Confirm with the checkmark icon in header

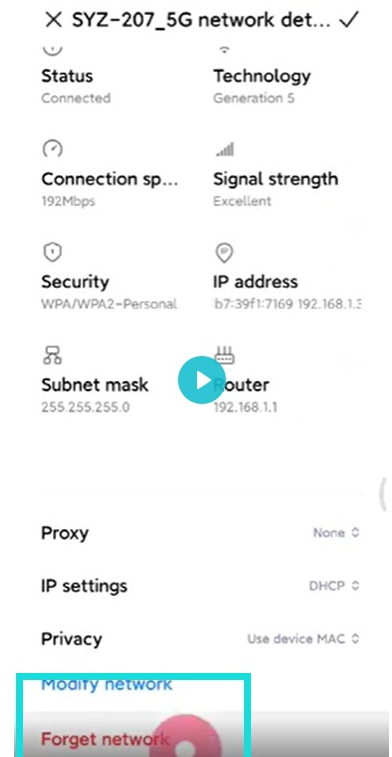(349, 20)
